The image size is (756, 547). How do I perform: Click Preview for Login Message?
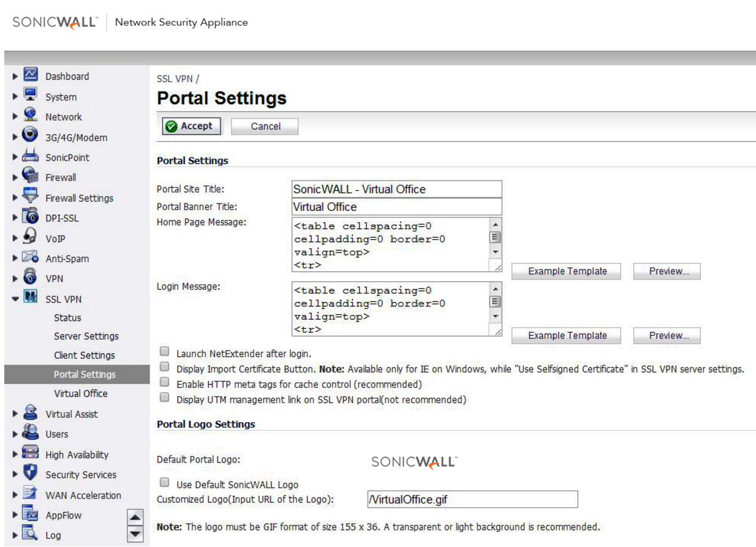click(666, 336)
